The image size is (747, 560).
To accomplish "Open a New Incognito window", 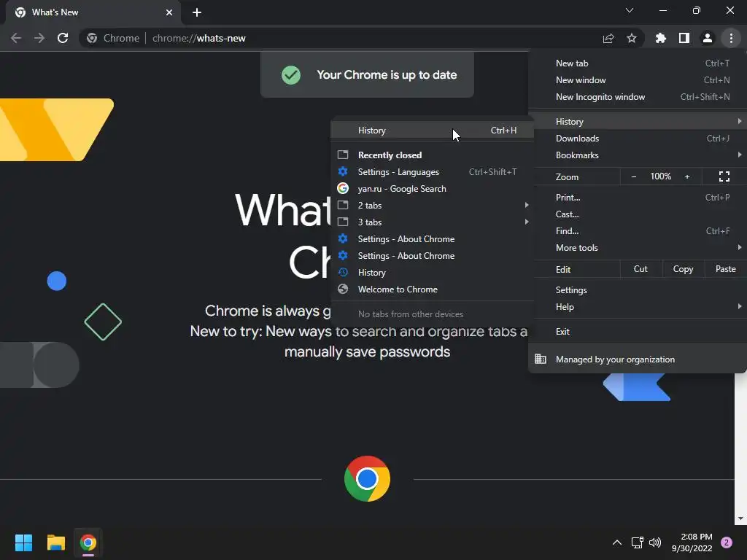I will coord(639,97).
